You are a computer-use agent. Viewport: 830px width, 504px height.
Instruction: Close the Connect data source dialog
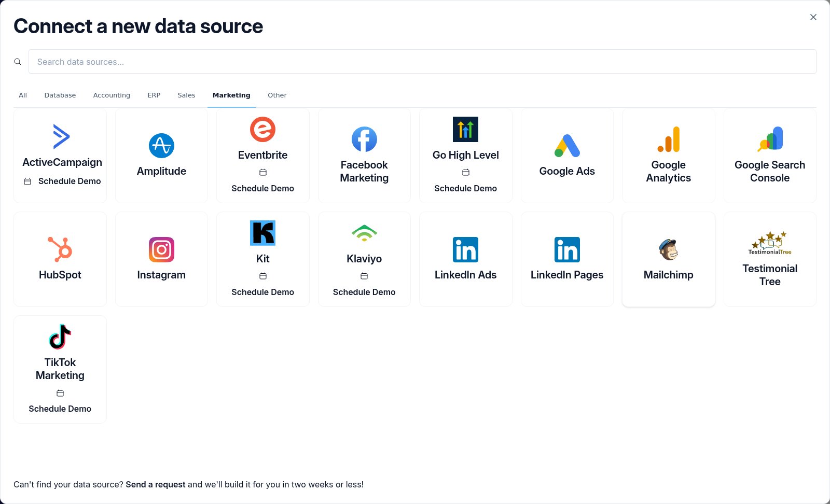(x=813, y=17)
